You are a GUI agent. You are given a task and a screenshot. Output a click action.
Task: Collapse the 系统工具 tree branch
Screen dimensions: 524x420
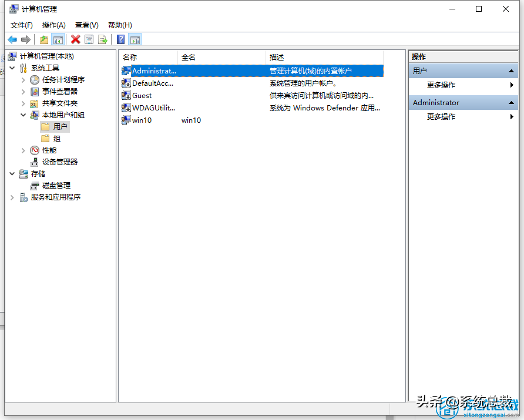12,68
